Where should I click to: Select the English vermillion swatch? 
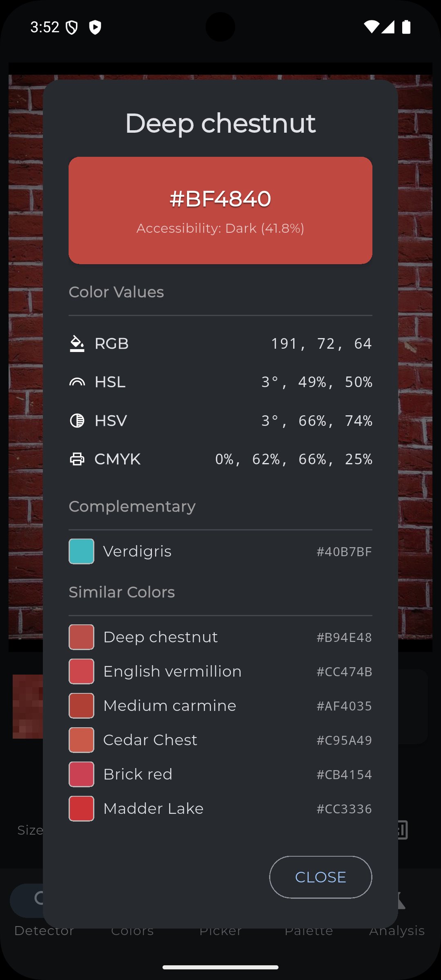click(x=81, y=671)
